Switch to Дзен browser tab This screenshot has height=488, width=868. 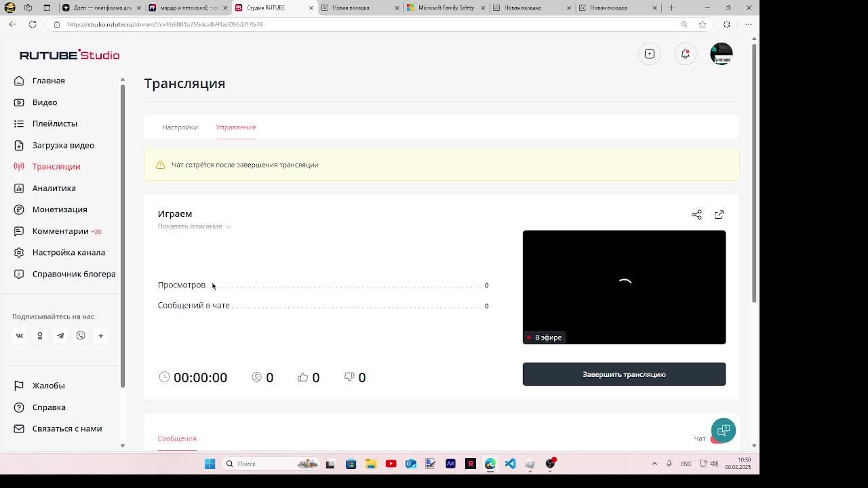[x=102, y=7]
